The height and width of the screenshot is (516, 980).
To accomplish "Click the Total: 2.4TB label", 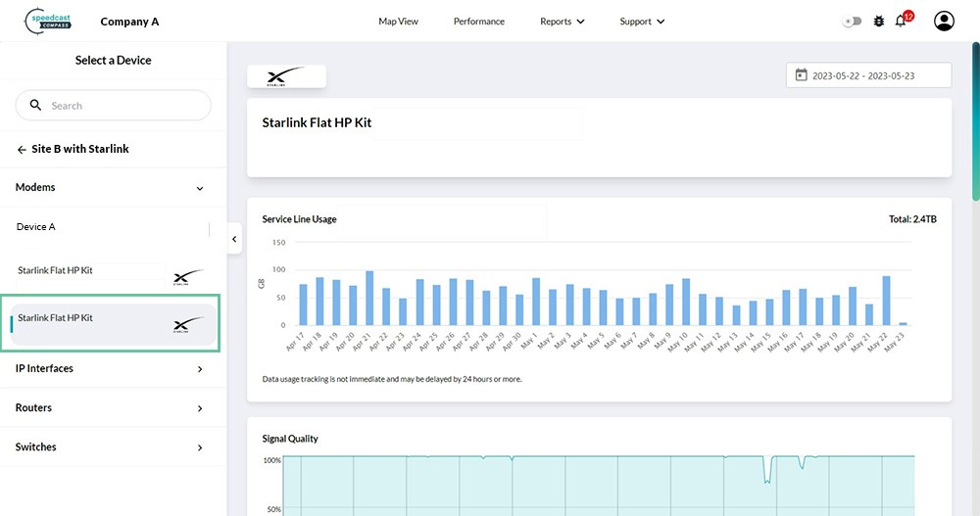I will [x=912, y=219].
